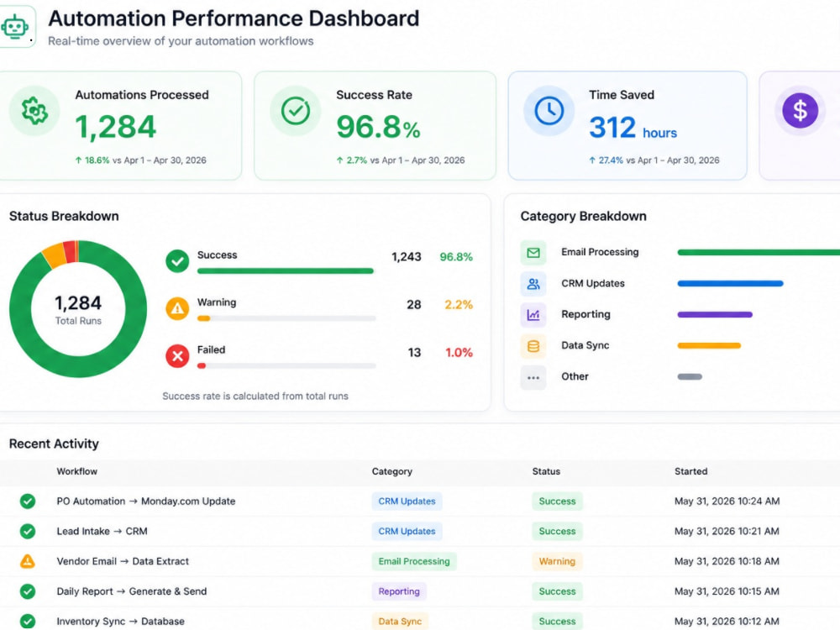Open 'Lead Intake → CRM' workflow

click(102, 532)
